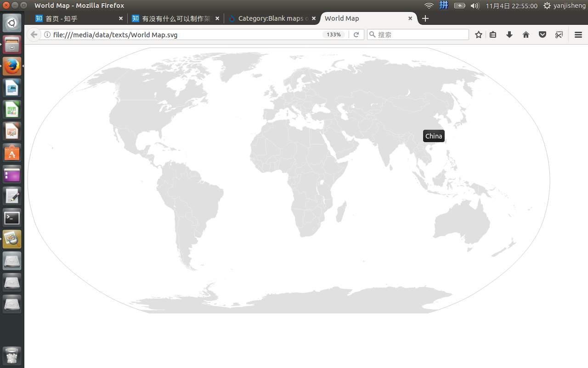Close the Category:Blank maps tab
This screenshot has height=368, width=588.
pyautogui.click(x=314, y=18)
